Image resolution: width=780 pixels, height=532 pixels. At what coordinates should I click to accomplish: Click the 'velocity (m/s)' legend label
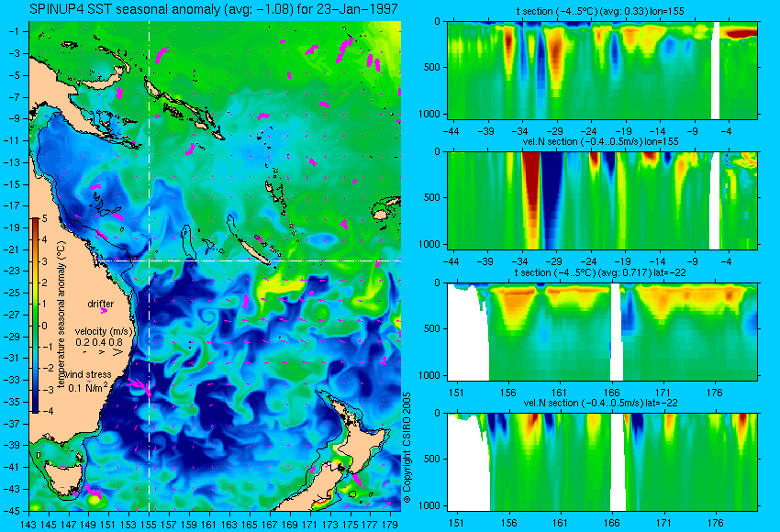pos(104,331)
